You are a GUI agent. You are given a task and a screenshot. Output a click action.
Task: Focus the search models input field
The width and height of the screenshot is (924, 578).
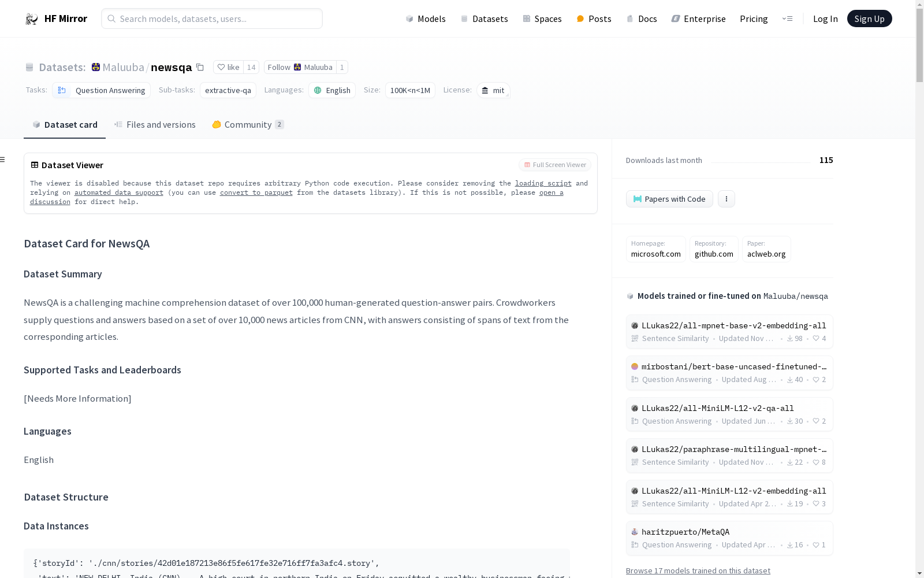[x=212, y=18]
